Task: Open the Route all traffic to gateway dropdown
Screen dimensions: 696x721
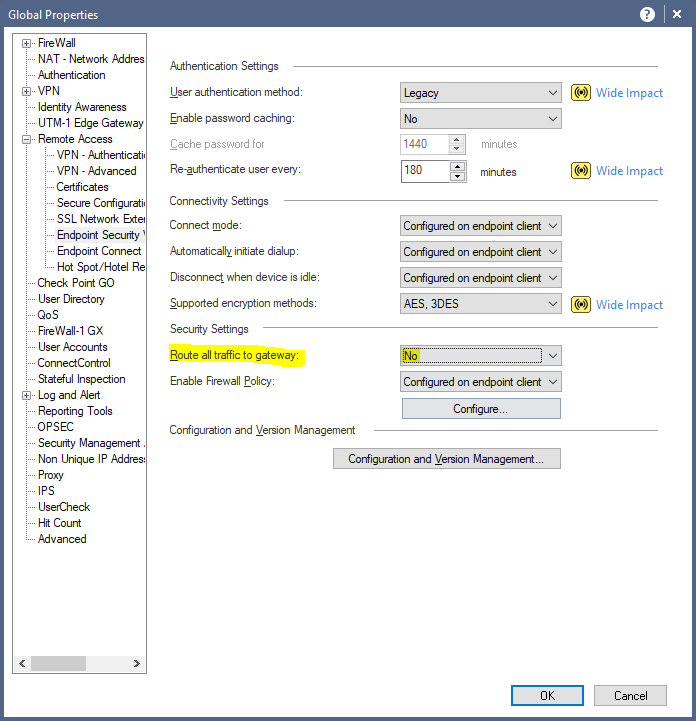Action: click(x=480, y=355)
